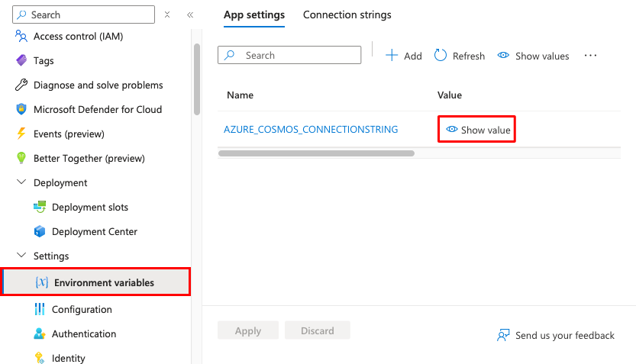Collapse the Deployment section chevron
This screenshot has height=364, width=636.
point(21,182)
